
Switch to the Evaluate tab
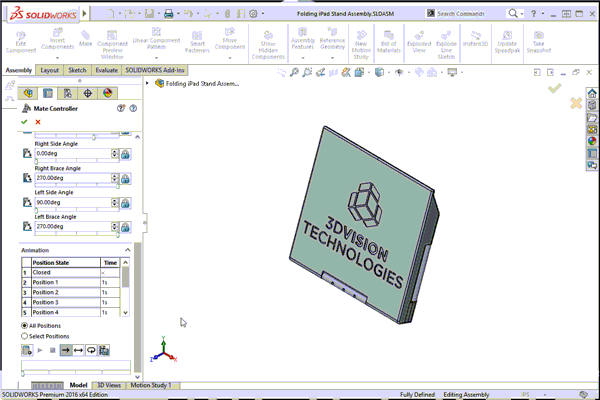(107, 71)
